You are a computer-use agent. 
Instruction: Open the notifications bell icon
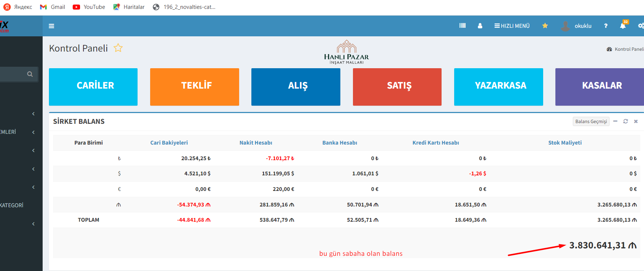(623, 26)
